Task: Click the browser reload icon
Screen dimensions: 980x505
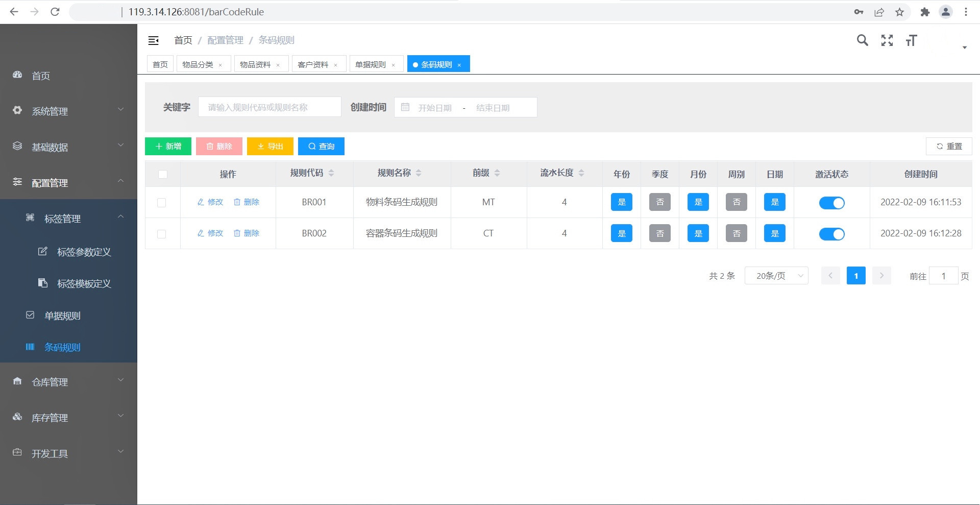Action: (55, 12)
